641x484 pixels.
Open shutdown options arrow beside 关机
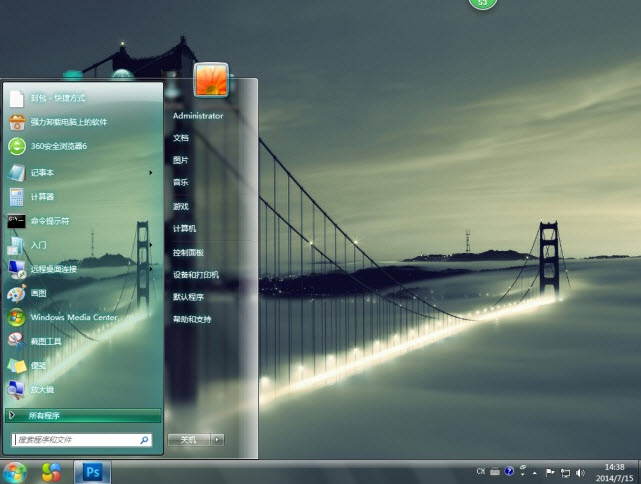point(218,439)
